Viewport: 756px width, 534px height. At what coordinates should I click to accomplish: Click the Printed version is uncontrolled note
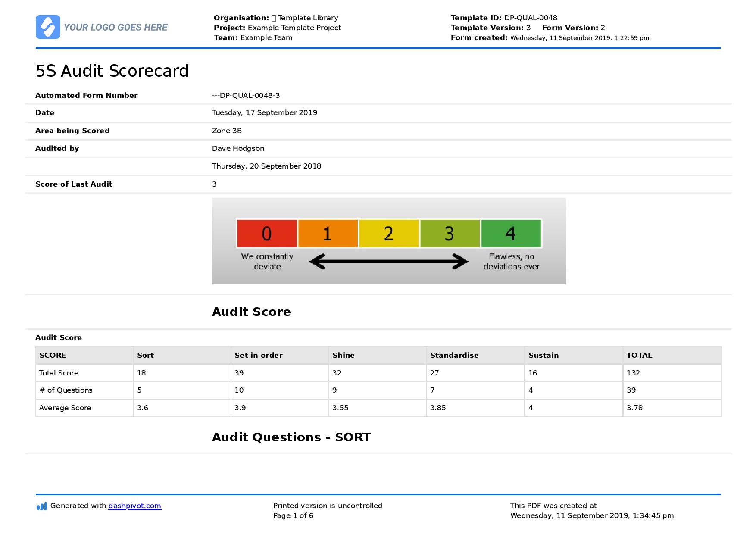pos(328,506)
